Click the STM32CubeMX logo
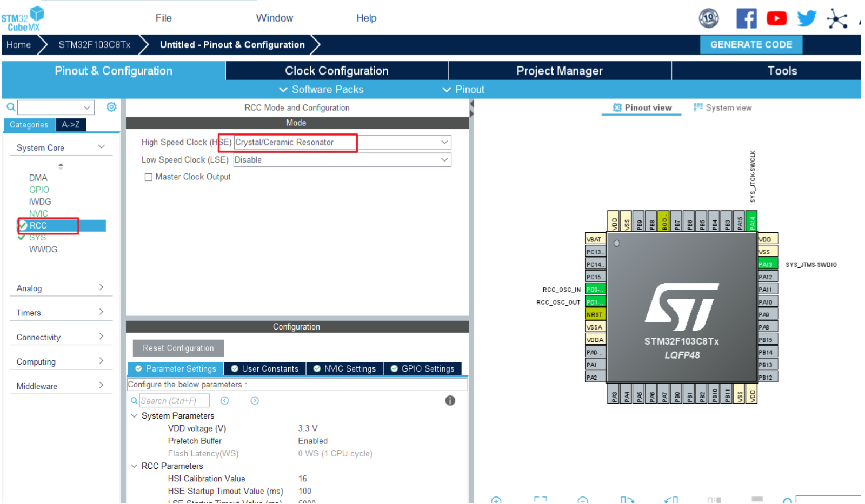 point(23,19)
